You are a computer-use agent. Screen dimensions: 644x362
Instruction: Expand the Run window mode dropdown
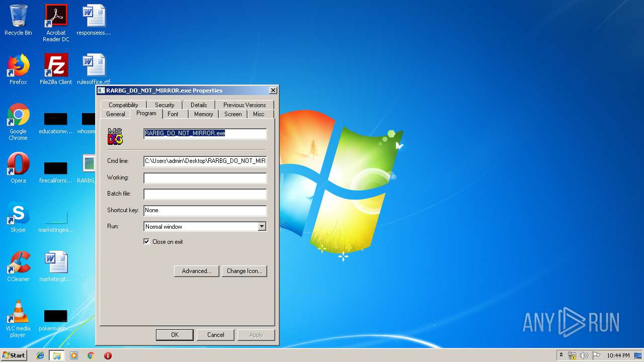[x=262, y=227]
